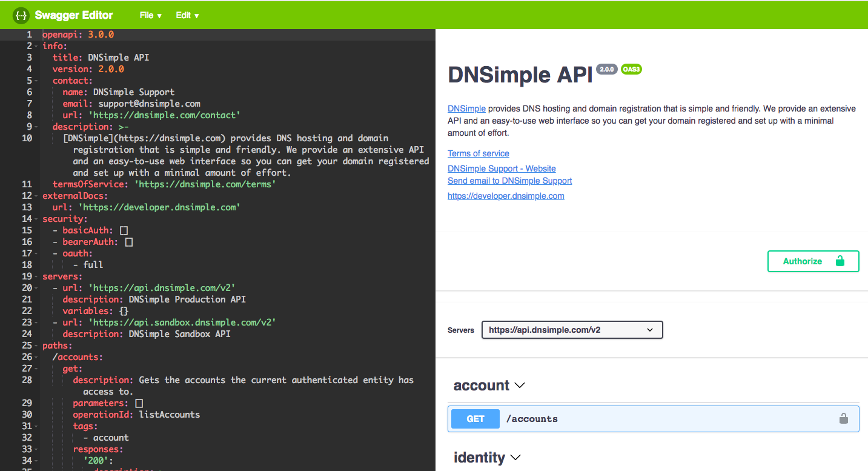The height and width of the screenshot is (471, 868).
Task: Fold the info block at line 2
Action: (36, 46)
